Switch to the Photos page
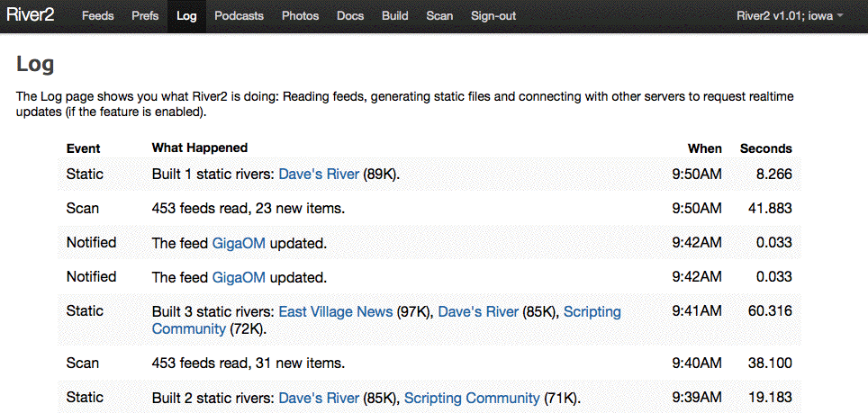868x413 pixels. [300, 16]
